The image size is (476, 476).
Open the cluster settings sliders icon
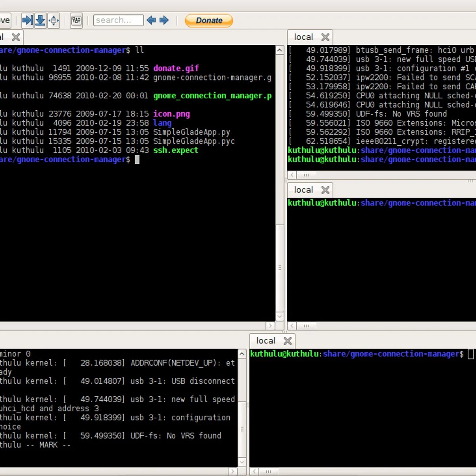tap(76, 20)
